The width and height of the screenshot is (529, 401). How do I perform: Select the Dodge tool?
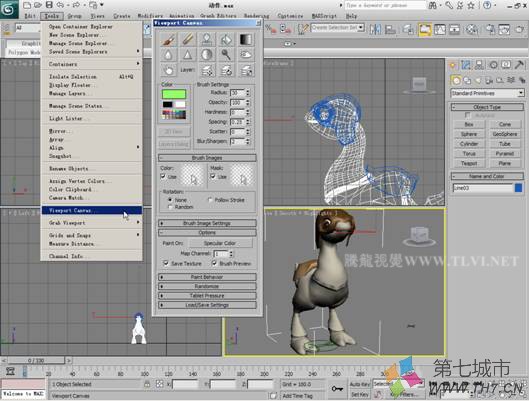pyautogui.click(x=226, y=55)
